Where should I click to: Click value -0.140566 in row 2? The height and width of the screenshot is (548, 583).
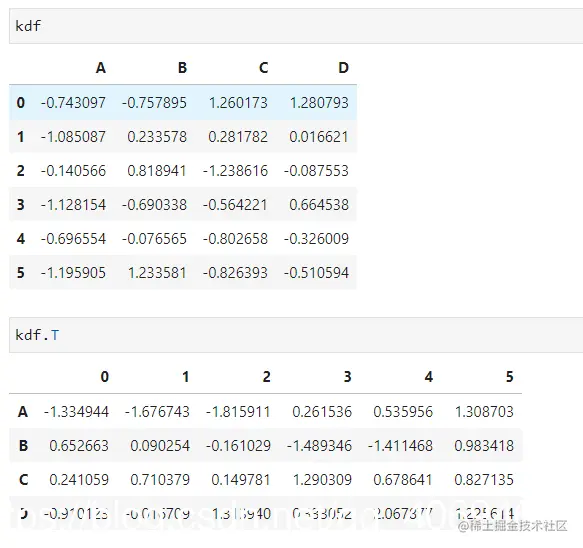73,171
